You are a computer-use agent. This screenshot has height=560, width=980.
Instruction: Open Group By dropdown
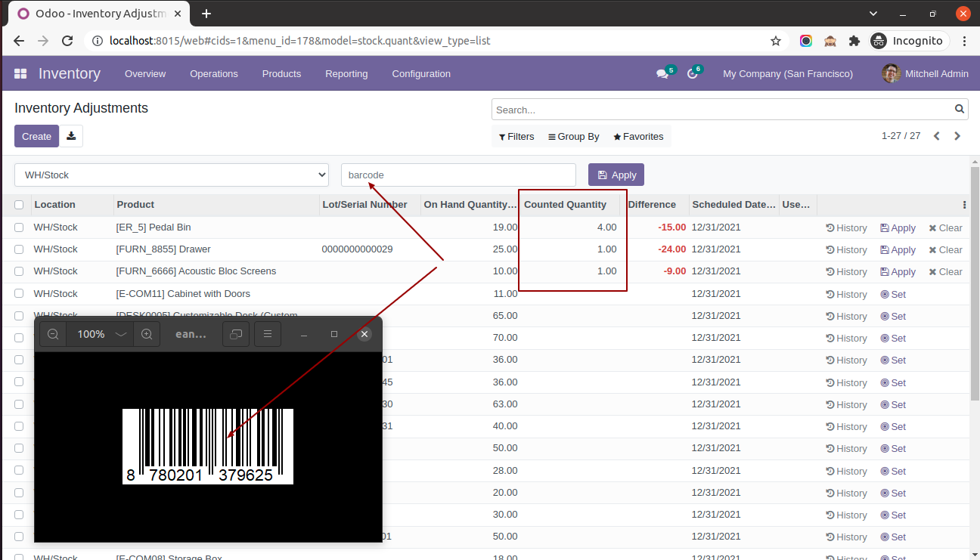pyautogui.click(x=574, y=137)
